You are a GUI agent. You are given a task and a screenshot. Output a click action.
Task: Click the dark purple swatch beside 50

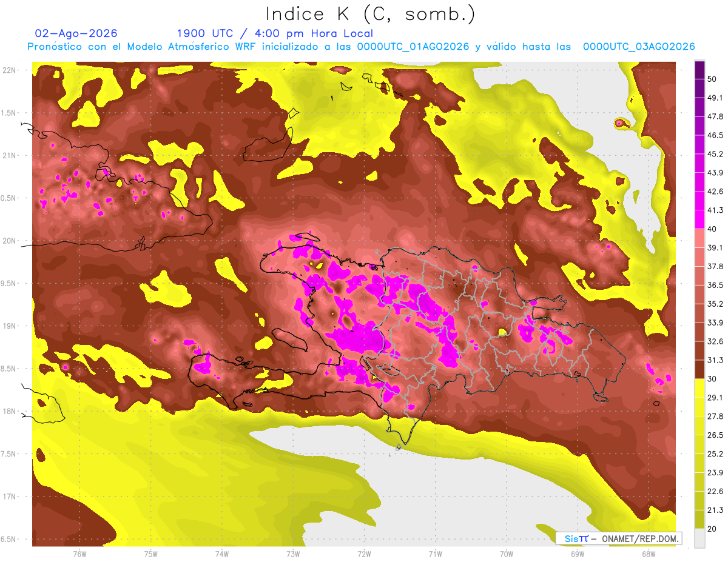(700, 70)
